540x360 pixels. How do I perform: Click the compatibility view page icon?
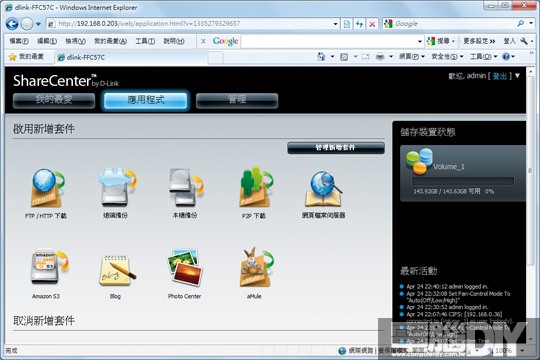tap(347, 24)
